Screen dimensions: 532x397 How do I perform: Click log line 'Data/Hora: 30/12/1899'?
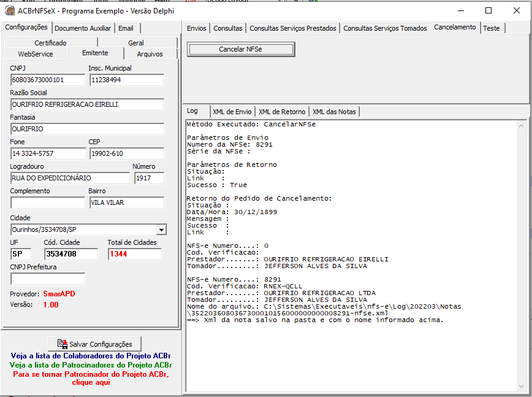[x=232, y=212]
